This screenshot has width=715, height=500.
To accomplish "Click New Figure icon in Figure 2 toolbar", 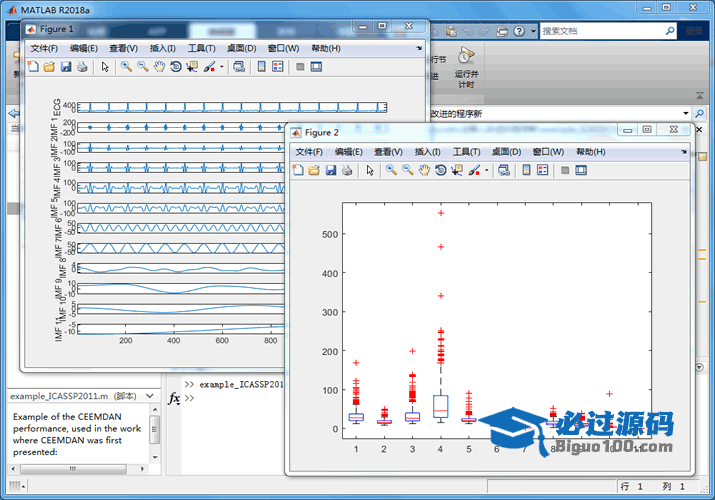I will [x=298, y=170].
